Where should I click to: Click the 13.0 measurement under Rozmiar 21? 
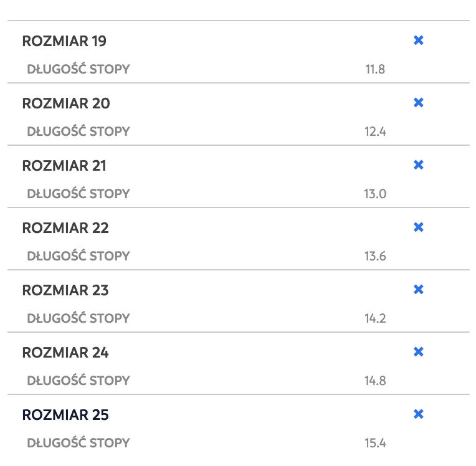(375, 194)
